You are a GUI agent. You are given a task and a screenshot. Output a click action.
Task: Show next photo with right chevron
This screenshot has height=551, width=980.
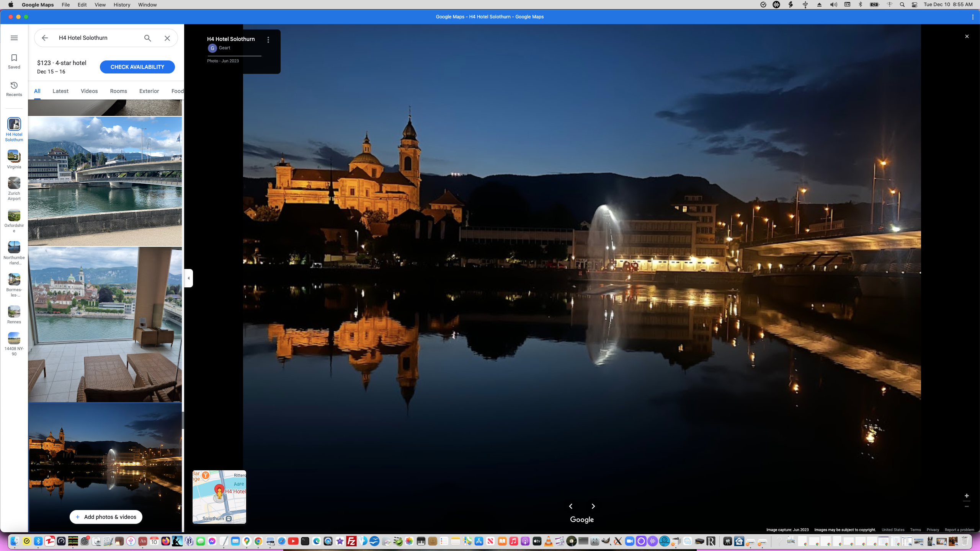593,506
